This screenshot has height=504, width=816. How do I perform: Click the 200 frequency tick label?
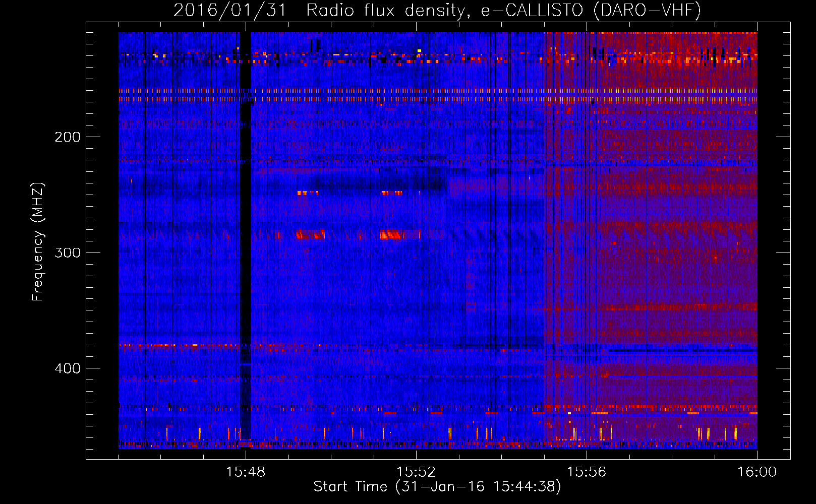coord(68,137)
